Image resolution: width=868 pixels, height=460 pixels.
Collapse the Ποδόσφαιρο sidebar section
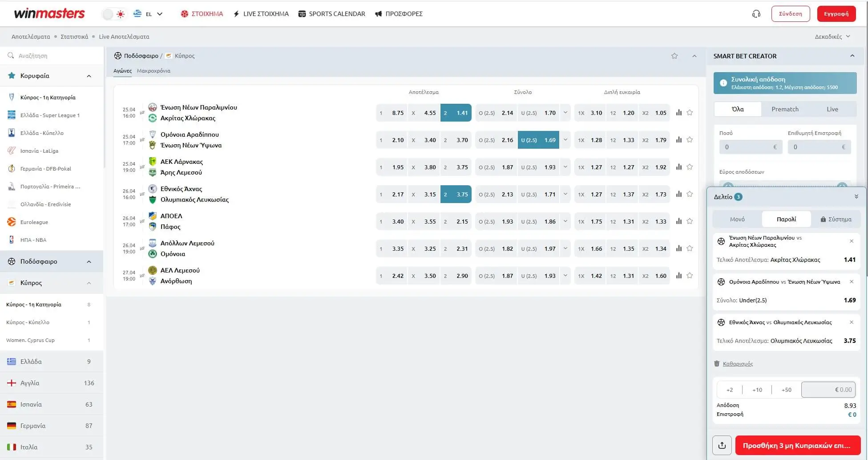[x=89, y=262]
